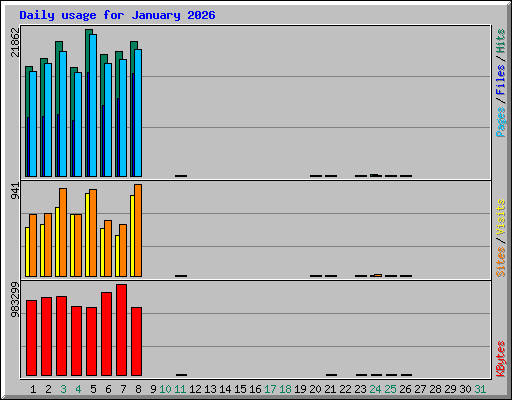This screenshot has width=512, height=400.
Task: Click the cyan pages bar for day 5
Action: (93, 105)
